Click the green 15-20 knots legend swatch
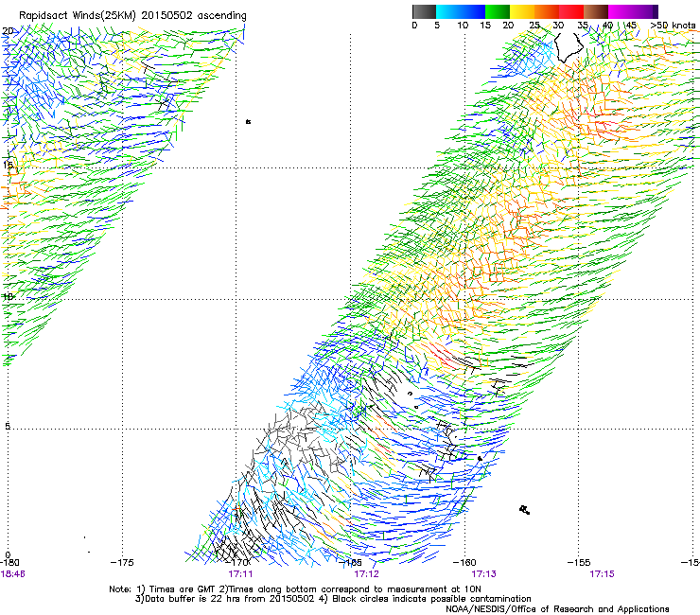This screenshot has height=615, width=700. 497,11
